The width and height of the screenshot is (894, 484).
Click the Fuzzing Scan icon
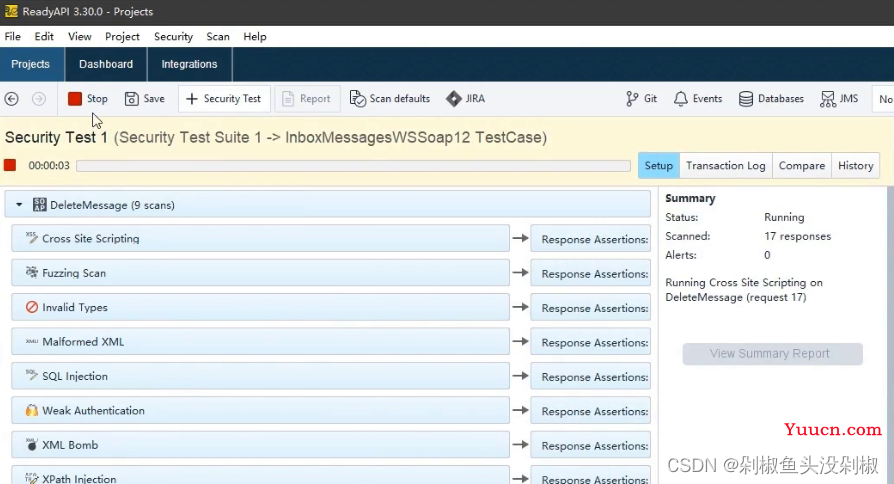tap(31, 272)
